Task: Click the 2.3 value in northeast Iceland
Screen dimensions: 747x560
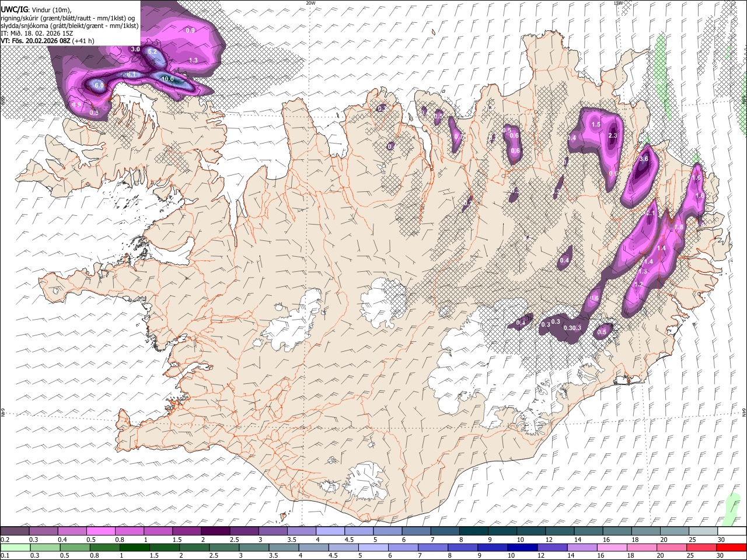Action: [x=613, y=135]
